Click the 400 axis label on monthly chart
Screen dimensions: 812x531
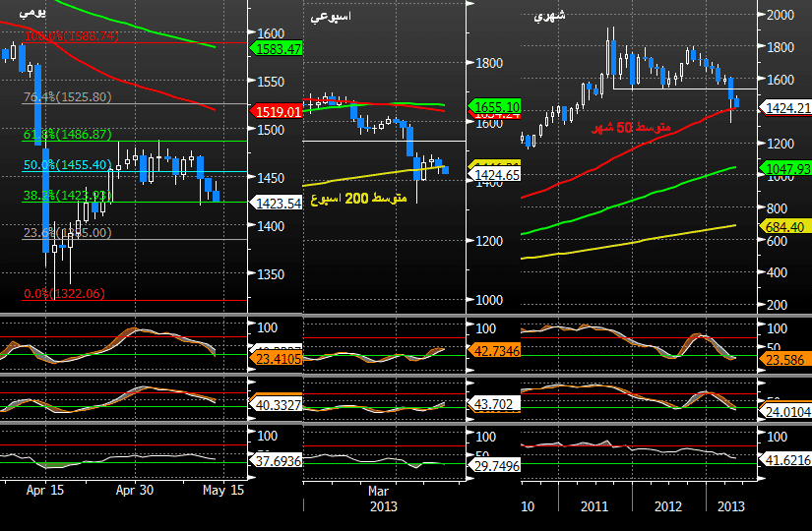click(x=778, y=272)
